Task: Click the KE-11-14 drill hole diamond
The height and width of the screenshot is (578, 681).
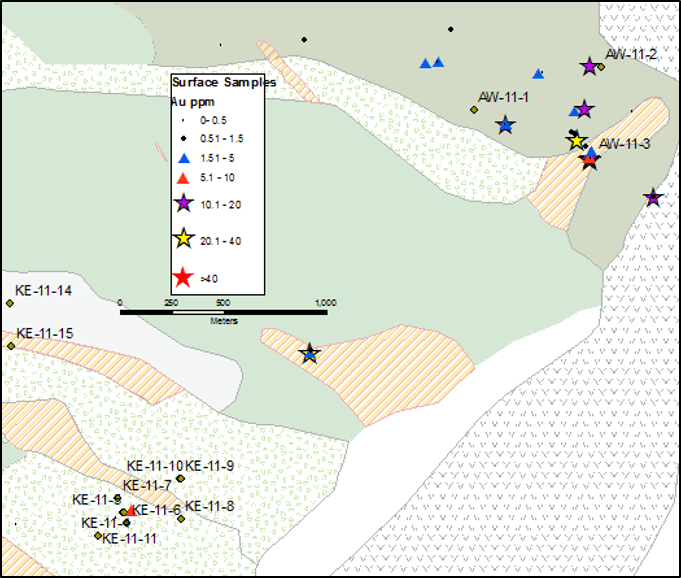Action: coord(10,303)
